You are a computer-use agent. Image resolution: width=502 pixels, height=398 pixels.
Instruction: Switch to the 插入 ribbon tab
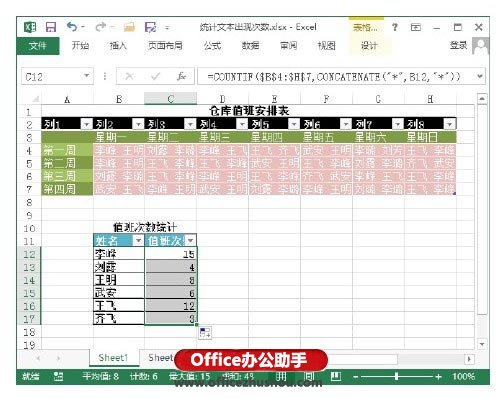118,46
